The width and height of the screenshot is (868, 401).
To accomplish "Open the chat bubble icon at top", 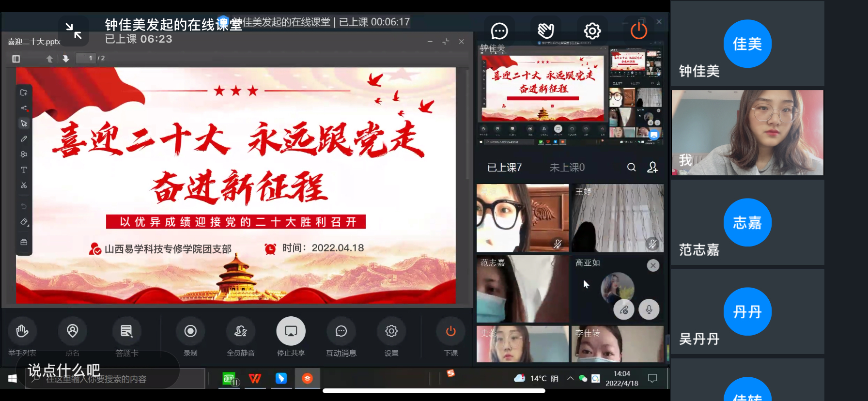I will click(x=499, y=31).
